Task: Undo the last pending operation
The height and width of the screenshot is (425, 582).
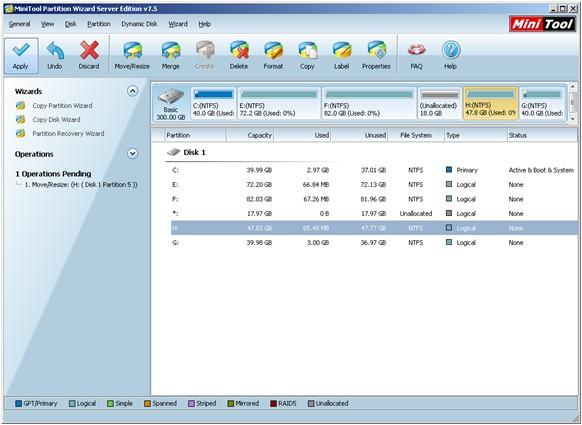Action: coord(55,56)
